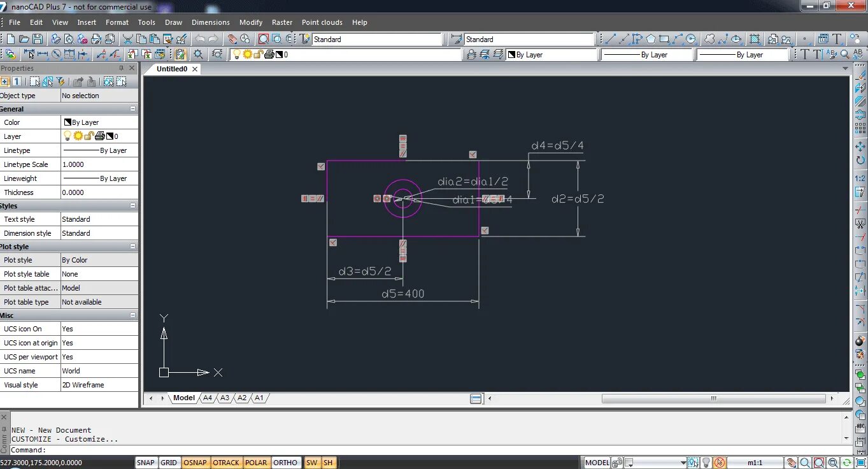Click the New document icon

(x=11, y=39)
